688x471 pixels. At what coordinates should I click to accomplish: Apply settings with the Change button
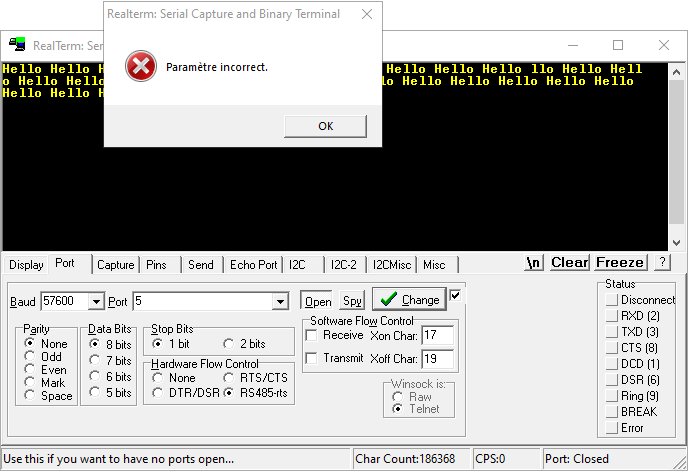409,300
